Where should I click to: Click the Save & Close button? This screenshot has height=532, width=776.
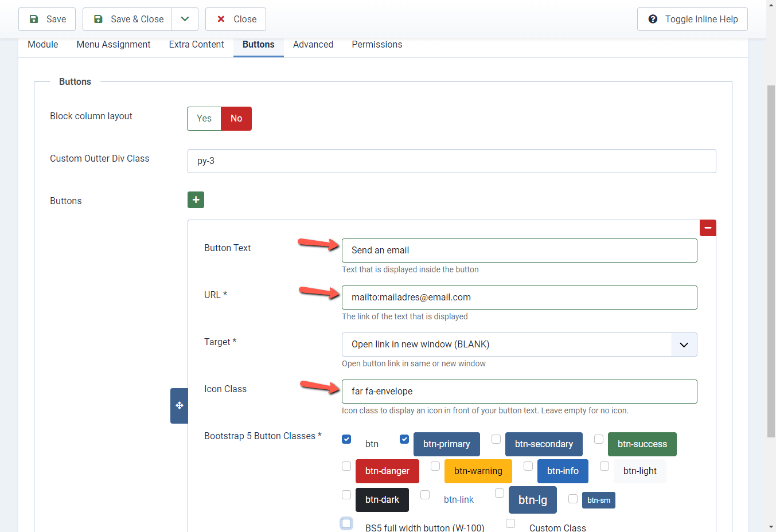coord(127,19)
